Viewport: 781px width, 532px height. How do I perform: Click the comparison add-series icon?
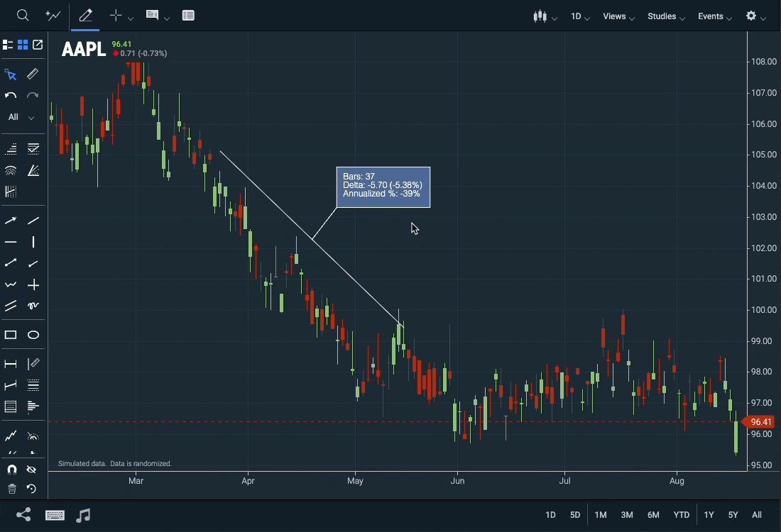(x=53, y=16)
